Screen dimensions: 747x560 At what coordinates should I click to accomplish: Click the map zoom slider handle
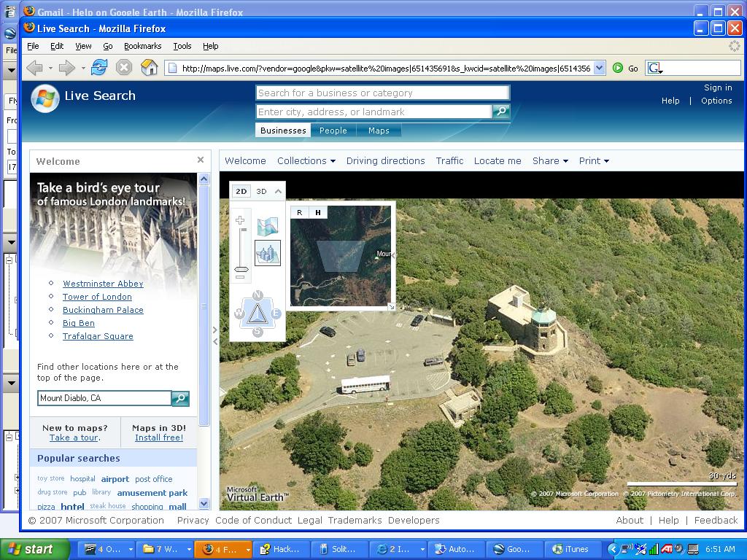[x=241, y=269]
